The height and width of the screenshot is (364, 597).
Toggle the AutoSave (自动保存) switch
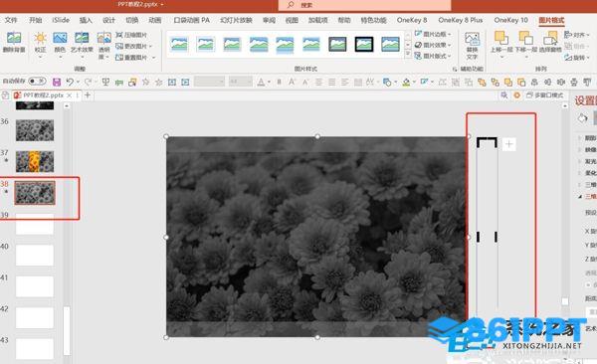point(37,82)
